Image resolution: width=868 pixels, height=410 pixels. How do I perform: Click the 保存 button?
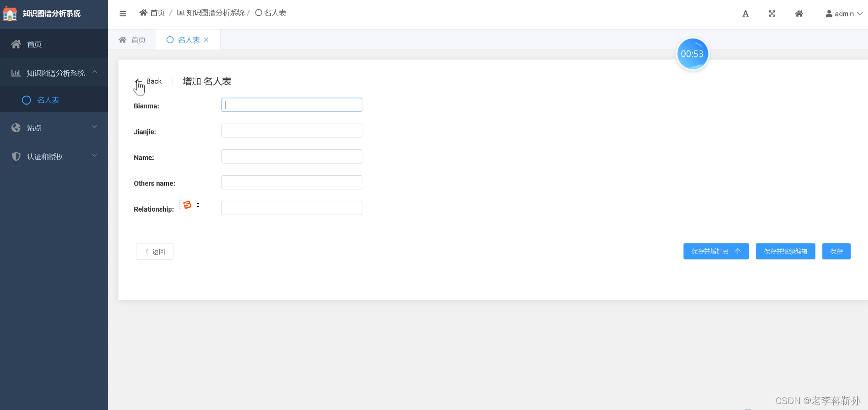tap(836, 251)
